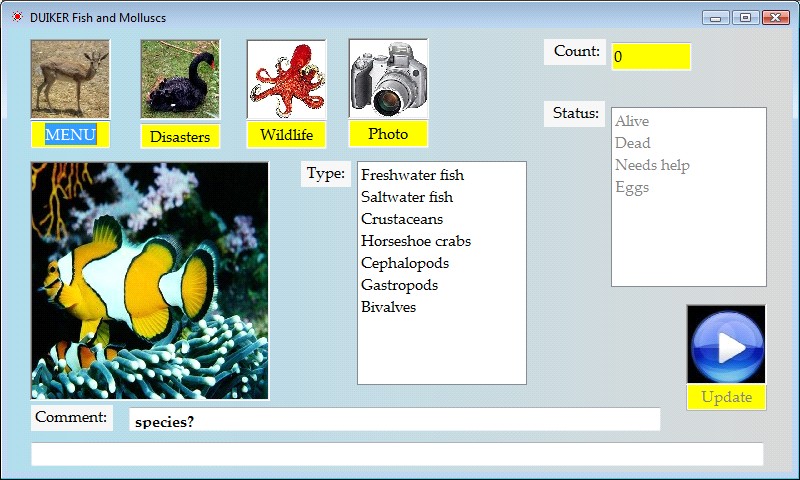Click the antelope MENU icon
Viewport: 800px width, 480px height.
[x=70, y=79]
